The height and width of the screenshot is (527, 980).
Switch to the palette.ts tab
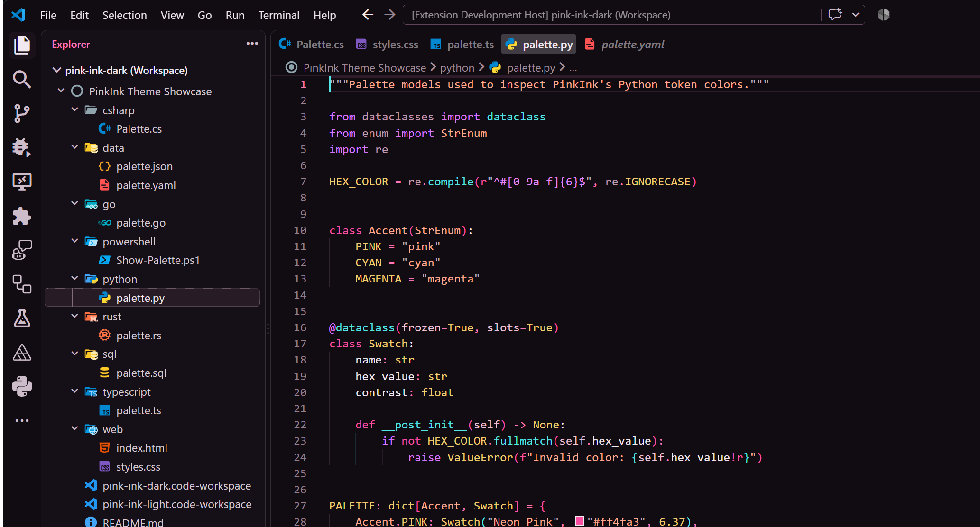(462, 45)
